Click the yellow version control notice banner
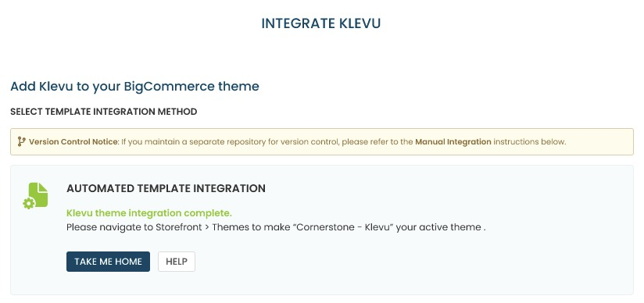 click(322, 141)
